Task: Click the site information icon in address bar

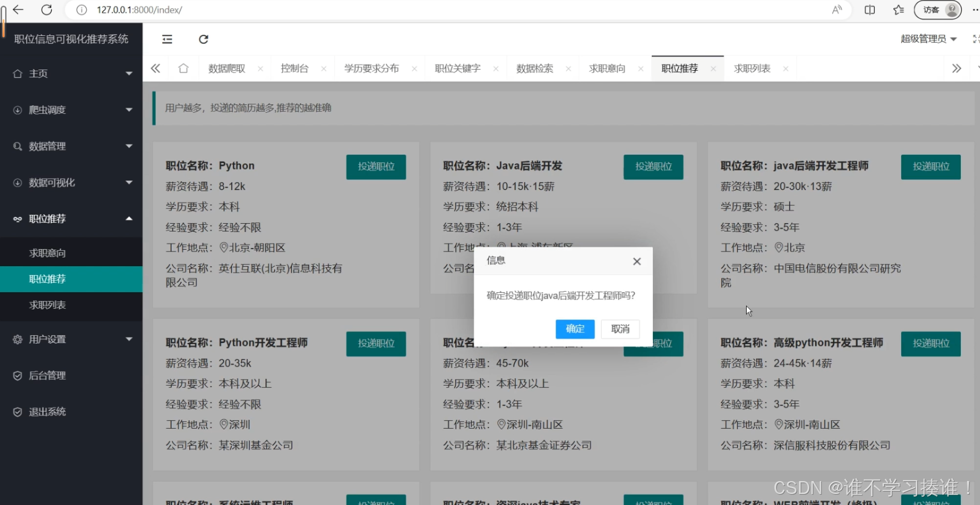Action: coord(81,10)
